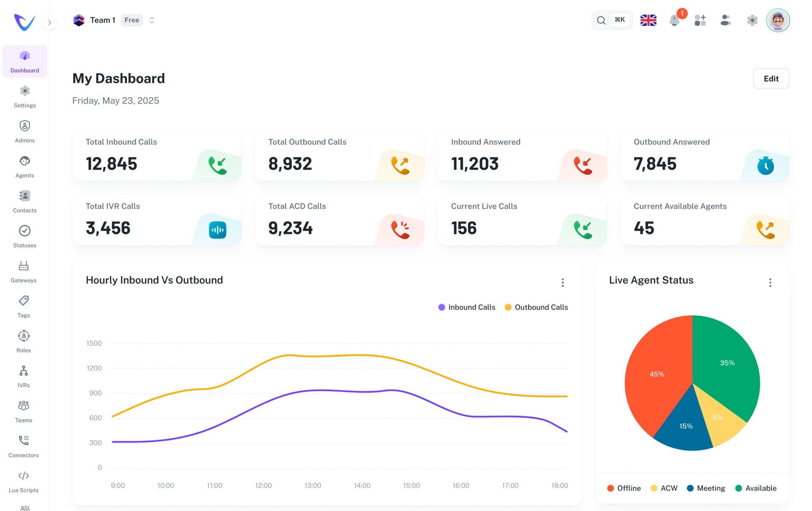Image resolution: width=812 pixels, height=511 pixels.
Task: Click the Edit dashboard button
Action: tap(771, 79)
